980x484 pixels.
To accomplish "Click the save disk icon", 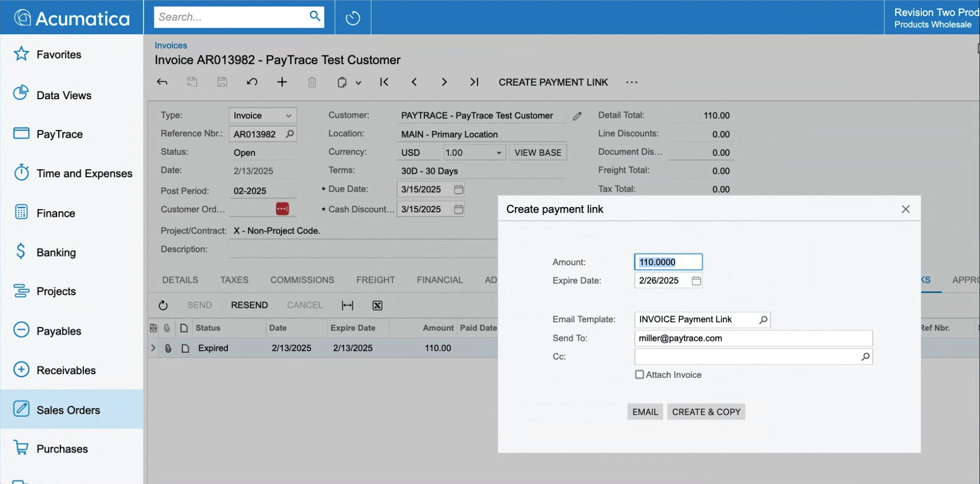I will tap(222, 82).
